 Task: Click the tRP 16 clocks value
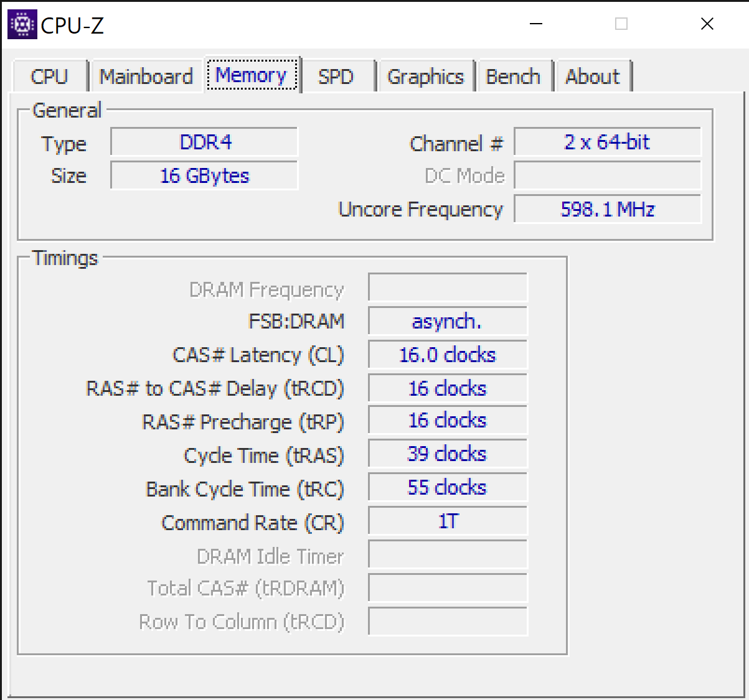pyautogui.click(x=448, y=421)
